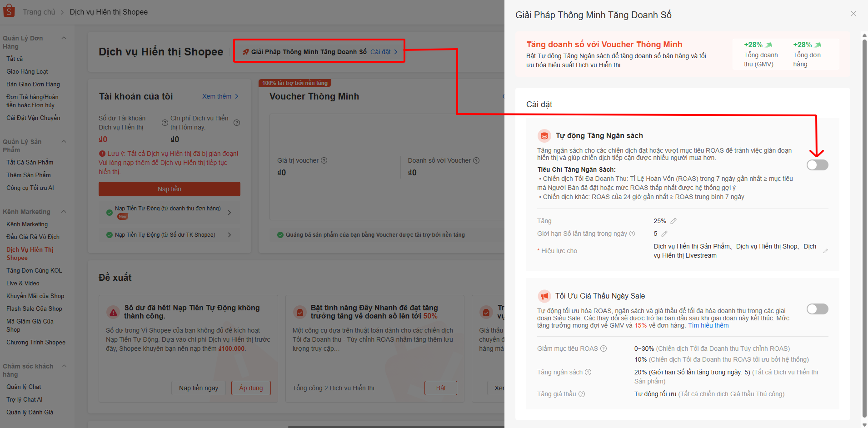Click help icon for Giới hạn Số lần tăng
868x428 pixels.
tap(632, 234)
